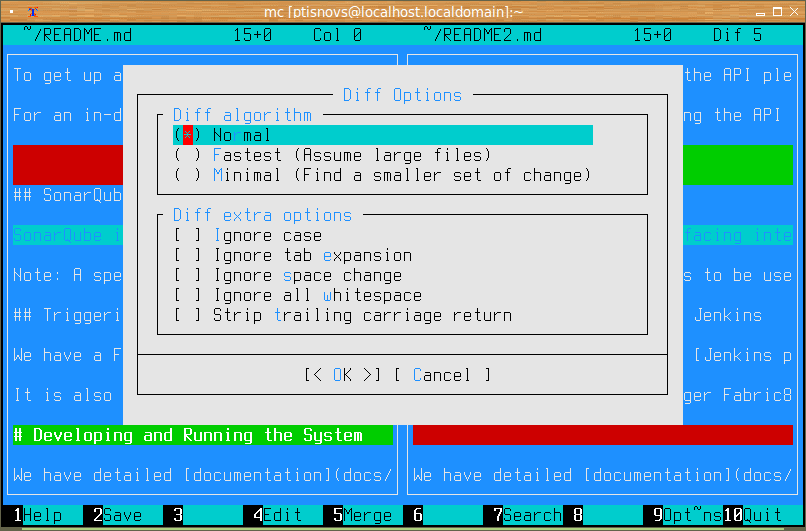Click red deleted line in right pane bottom
The height and width of the screenshot is (531, 806).
[602, 435]
